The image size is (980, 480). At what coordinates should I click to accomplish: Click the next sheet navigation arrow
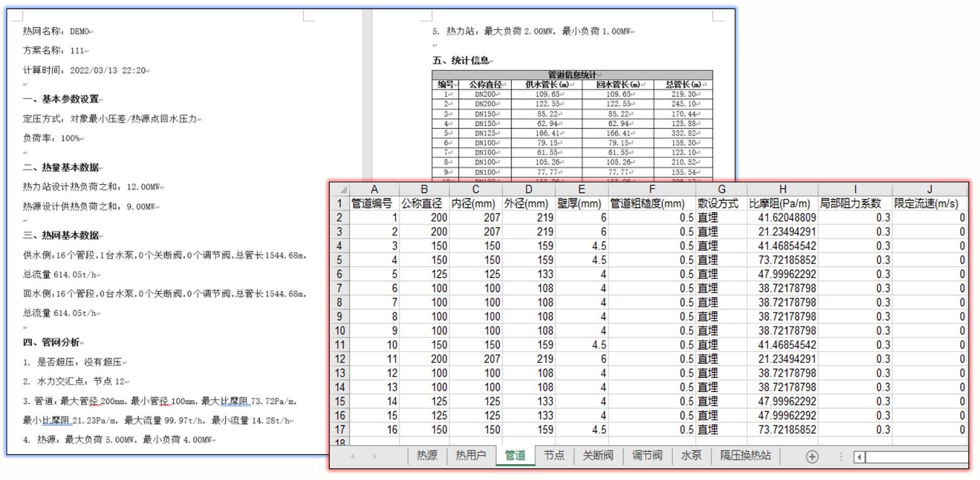tap(375, 457)
